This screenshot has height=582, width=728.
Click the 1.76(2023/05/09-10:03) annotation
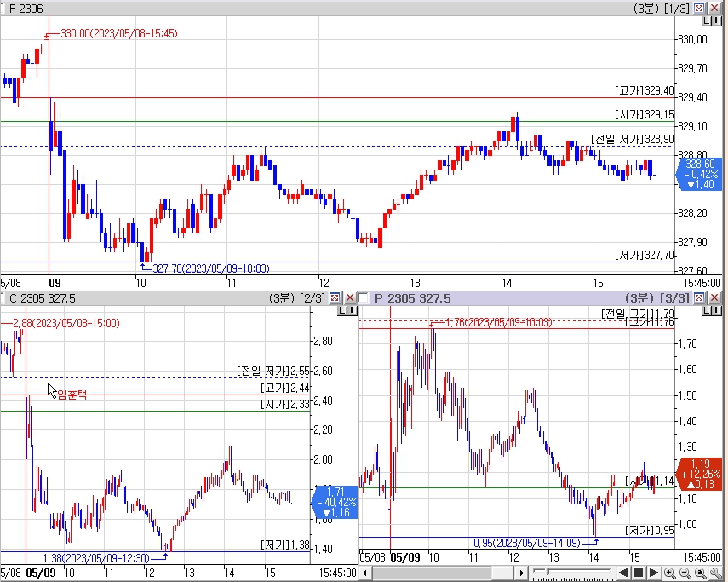coord(499,322)
